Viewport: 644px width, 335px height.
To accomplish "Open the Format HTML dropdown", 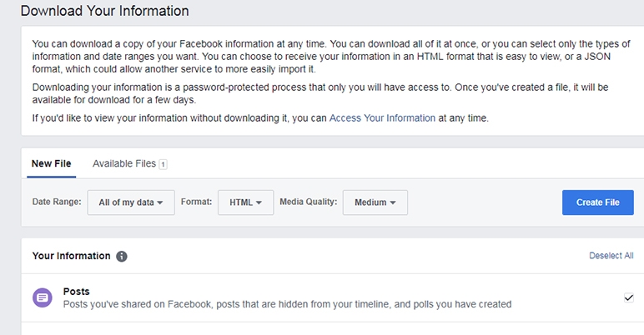I will click(245, 202).
